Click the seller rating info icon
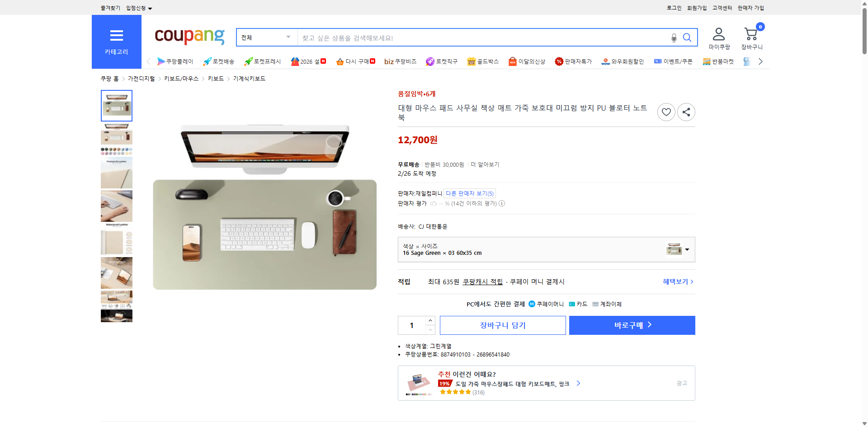Image resolution: width=868 pixels, height=427 pixels. 501,203
